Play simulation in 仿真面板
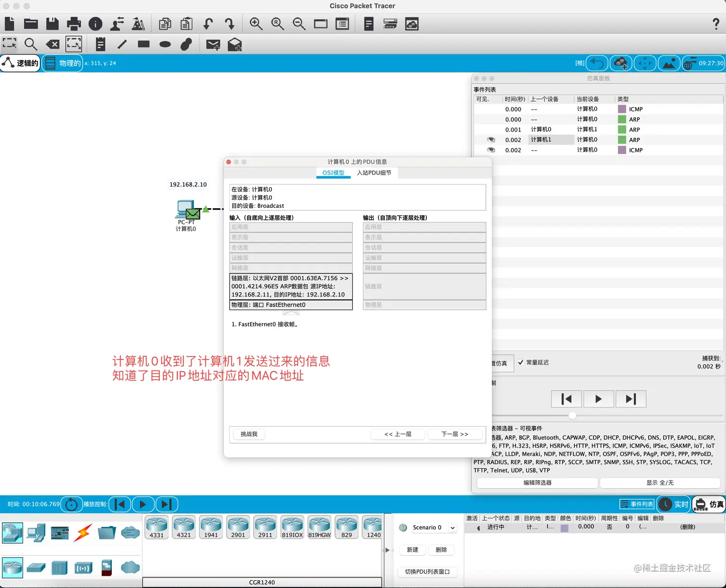The width and height of the screenshot is (726, 588). (598, 399)
